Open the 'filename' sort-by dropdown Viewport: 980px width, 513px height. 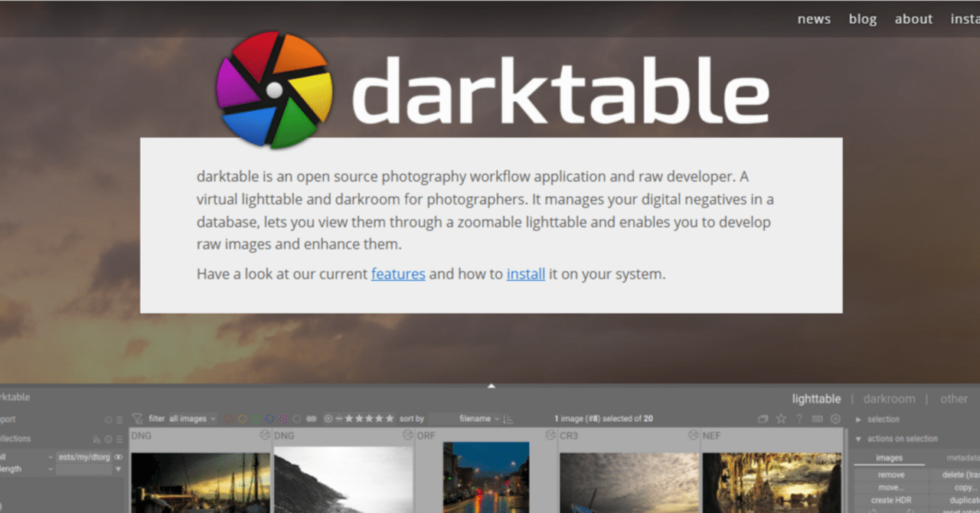coord(475,419)
